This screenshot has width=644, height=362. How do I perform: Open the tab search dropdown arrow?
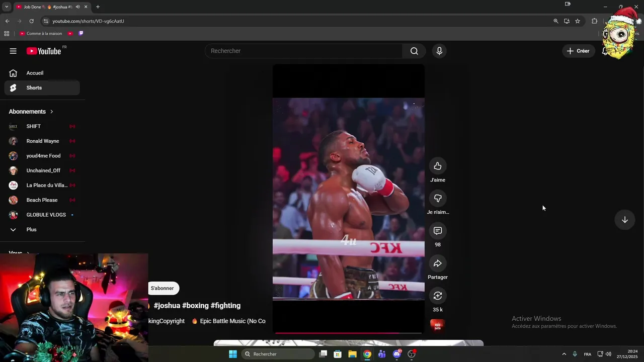pyautogui.click(x=7, y=7)
